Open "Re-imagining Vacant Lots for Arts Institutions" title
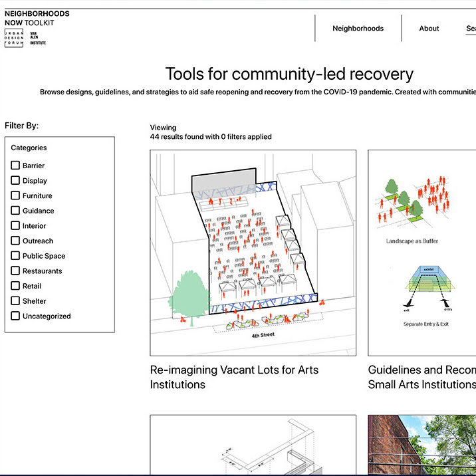This screenshot has height=476, width=476. coord(234,377)
